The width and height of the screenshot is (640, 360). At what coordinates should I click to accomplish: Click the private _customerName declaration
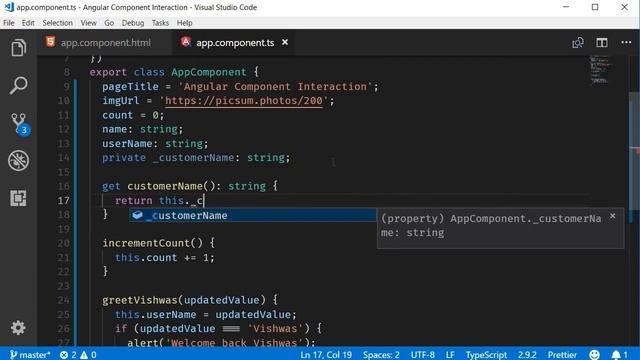pos(196,158)
